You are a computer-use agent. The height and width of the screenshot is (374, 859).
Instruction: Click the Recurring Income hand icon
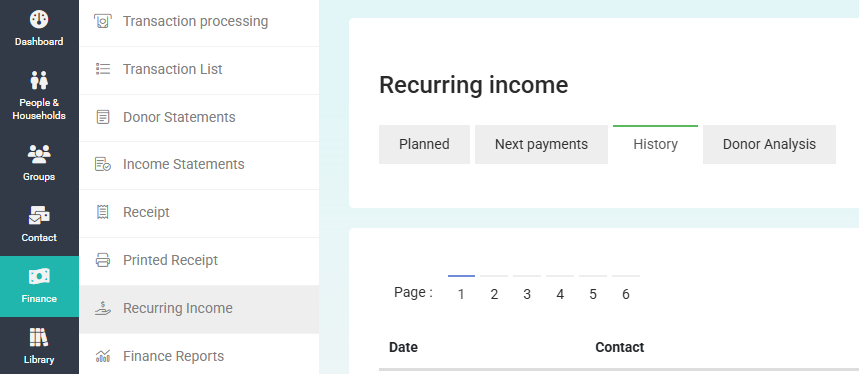pyautogui.click(x=102, y=308)
